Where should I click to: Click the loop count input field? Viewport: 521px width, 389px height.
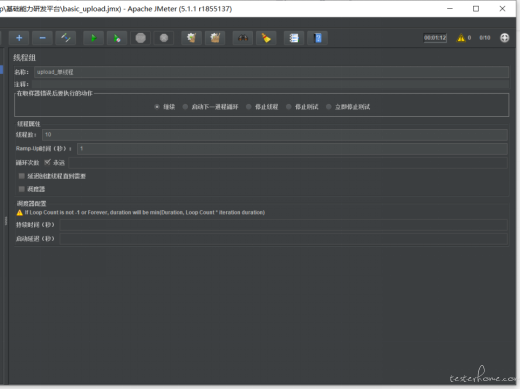point(288,163)
